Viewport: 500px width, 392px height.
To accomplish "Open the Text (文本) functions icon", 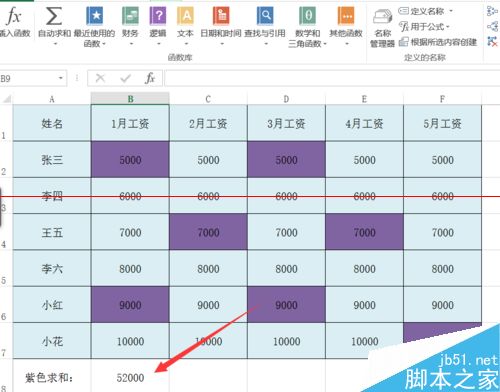I will click(x=185, y=16).
